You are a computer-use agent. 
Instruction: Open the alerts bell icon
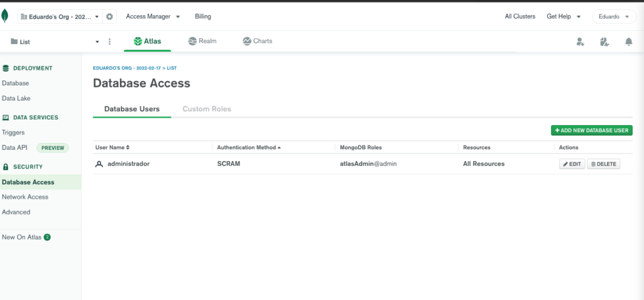click(x=629, y=42)
